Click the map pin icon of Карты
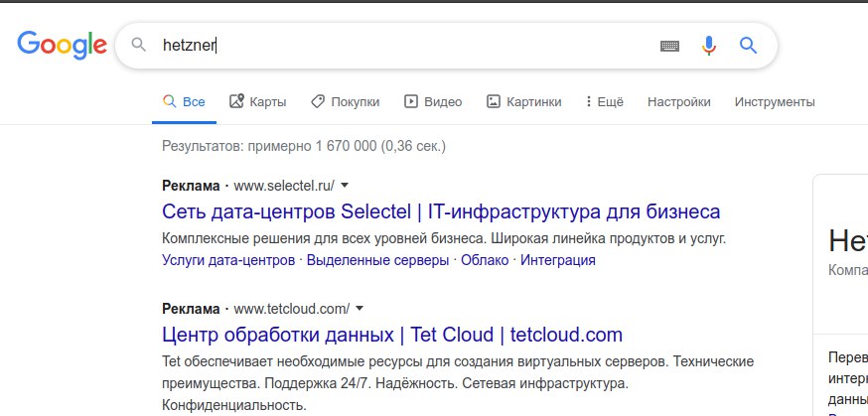This screenshot has height=416, width=868. 236,101
